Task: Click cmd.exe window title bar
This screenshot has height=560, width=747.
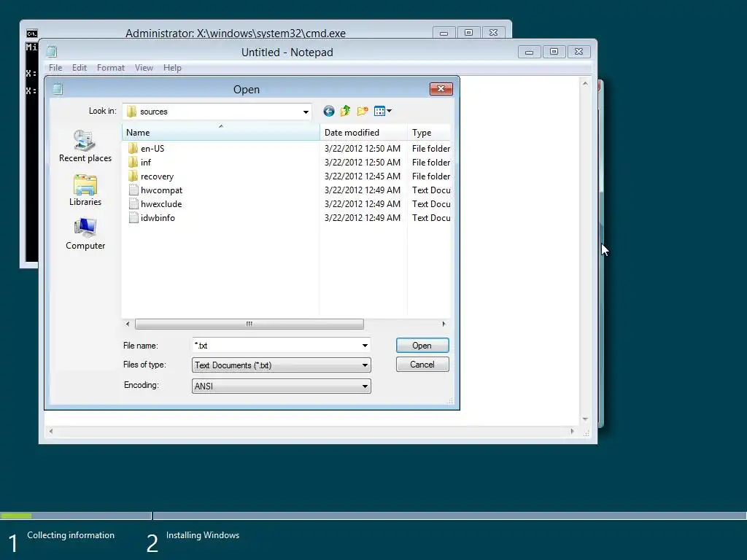Action: (236, 33)
